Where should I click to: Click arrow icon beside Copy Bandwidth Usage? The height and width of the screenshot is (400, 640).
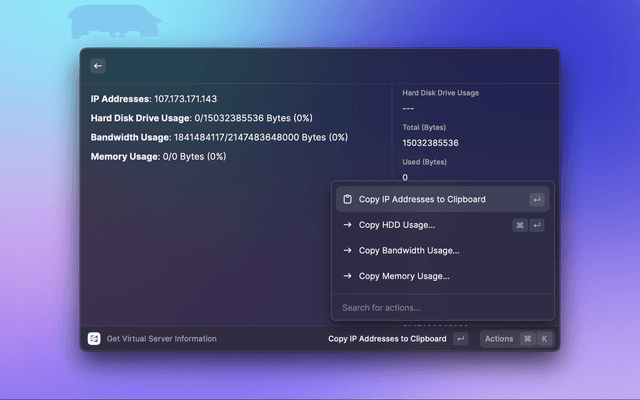(347, 250)
